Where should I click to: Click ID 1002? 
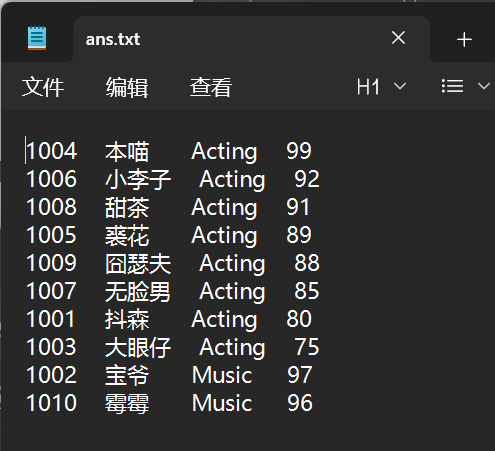click(52, 375)
